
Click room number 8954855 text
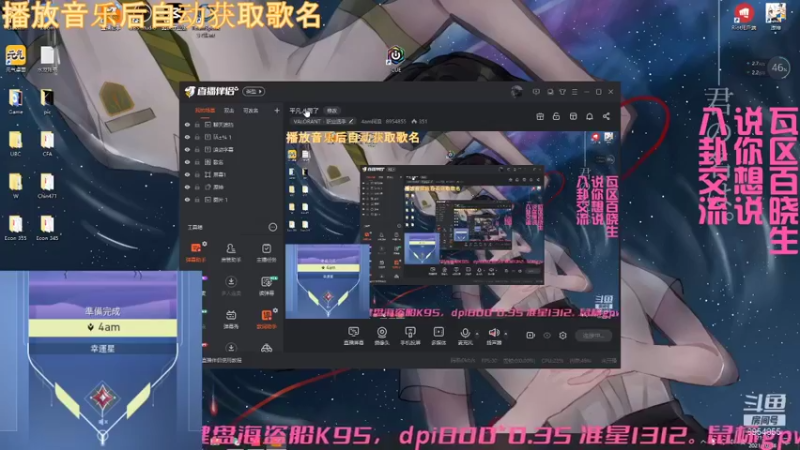click(x=396, y=121)
